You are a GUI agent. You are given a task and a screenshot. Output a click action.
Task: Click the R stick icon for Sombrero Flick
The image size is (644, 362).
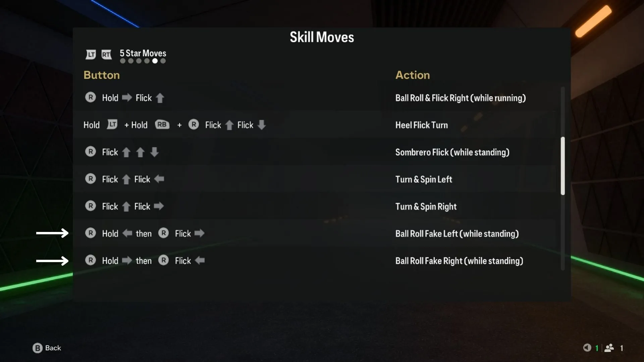[91, 152]
